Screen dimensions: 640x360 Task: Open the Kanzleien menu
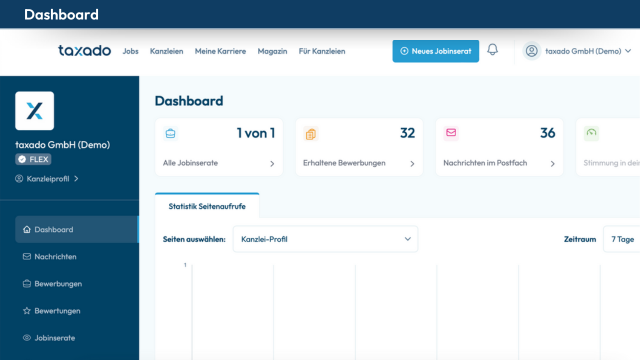click(167, 51)
